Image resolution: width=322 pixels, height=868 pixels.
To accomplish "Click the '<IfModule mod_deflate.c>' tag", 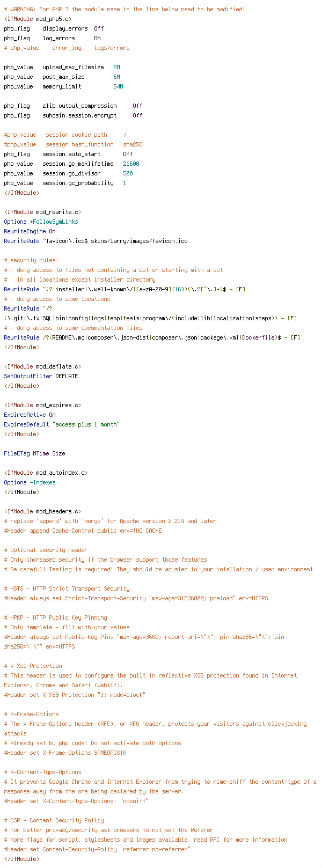I will [x=42, y=366].
